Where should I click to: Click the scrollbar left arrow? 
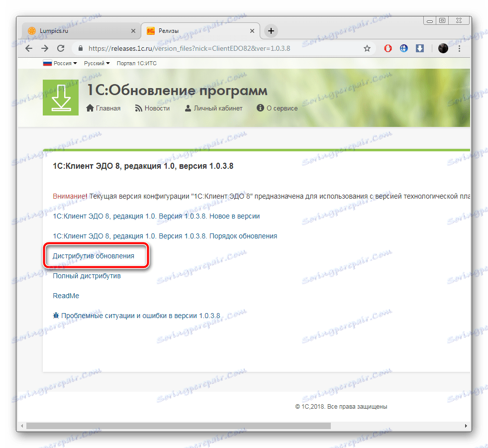(22, 426)
